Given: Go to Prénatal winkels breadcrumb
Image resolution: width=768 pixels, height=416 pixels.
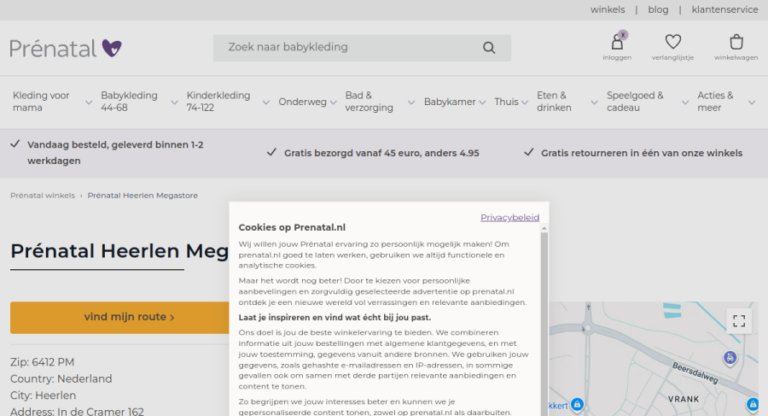Looking at the screenshot, I should pyautogui.click(x=43, y=196).
